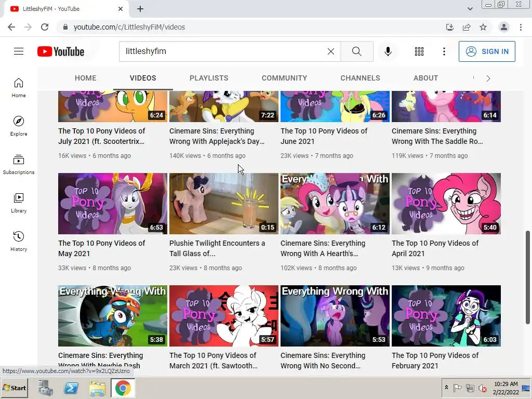Click the Chrome taskbar icon

pos(123,388)
